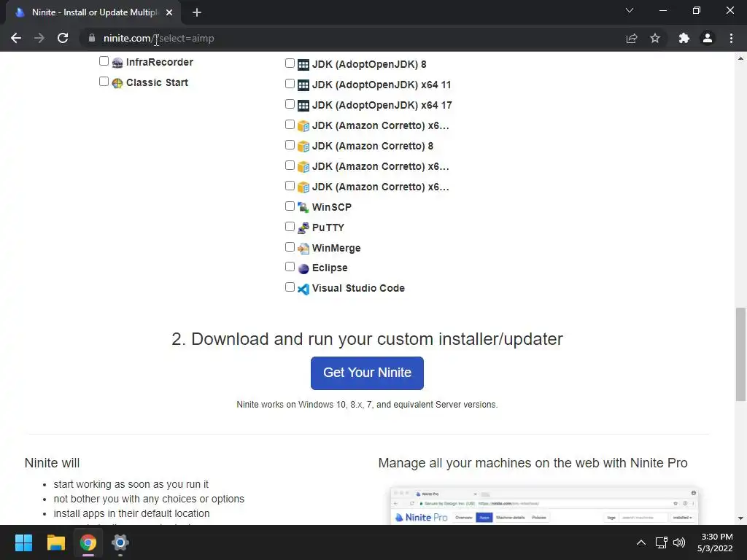This screenshot has height=560, width=747.
Task: Open the Chrome extensions puzzle icon
Action: pos(684,38)
